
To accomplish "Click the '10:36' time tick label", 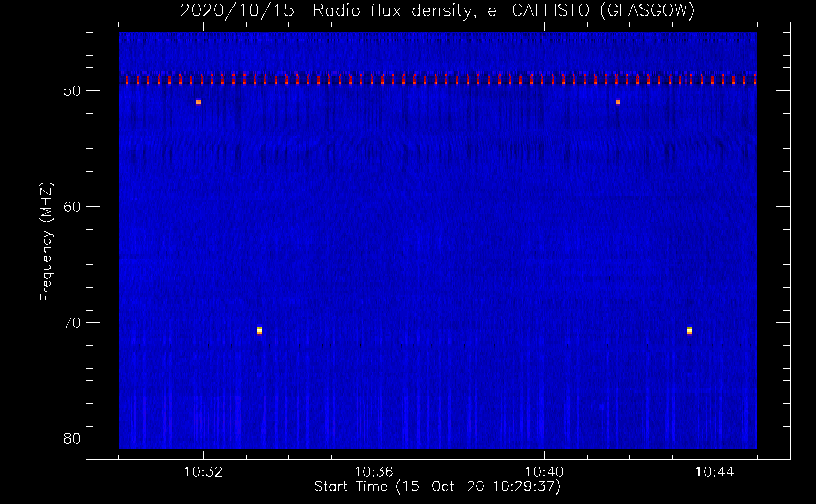I will 374,472.
